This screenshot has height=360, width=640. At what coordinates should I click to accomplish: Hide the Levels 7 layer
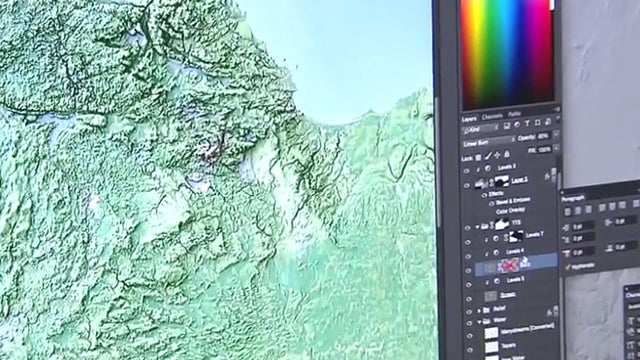[468, 242]
